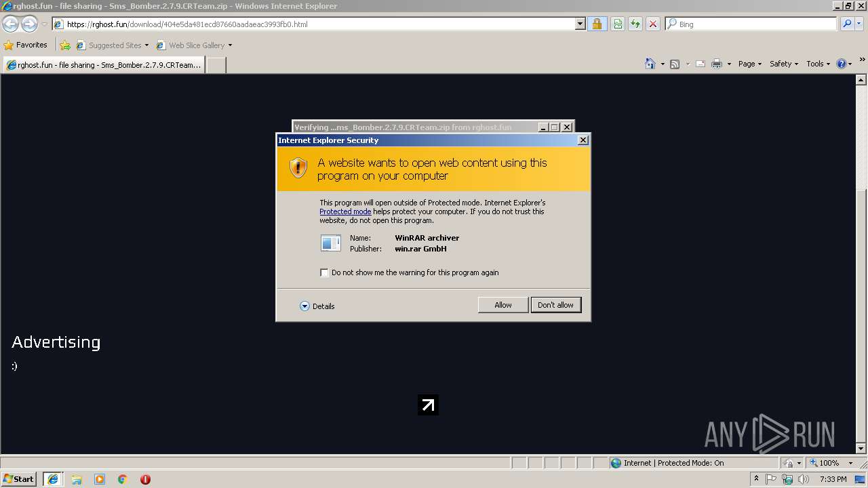Open Protected mode help link
Viewport: 868px width, 488px height.
click(345, 211)
